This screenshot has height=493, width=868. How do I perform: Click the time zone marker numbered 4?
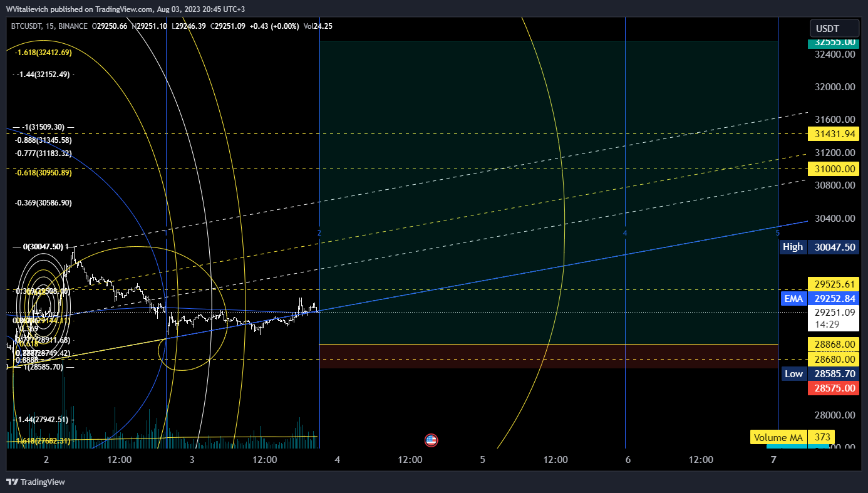pyautogui.click(x=625, y=233)
